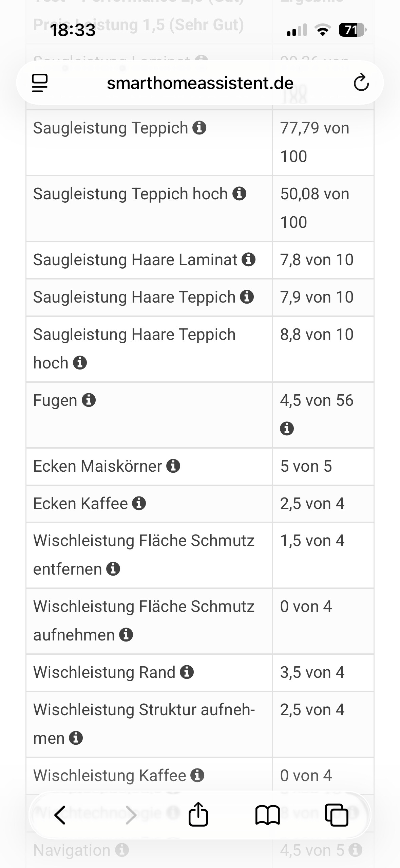Tap the smarthomeassistent.de address bar
Screen dimensions: 400x868
pos(200,83)
